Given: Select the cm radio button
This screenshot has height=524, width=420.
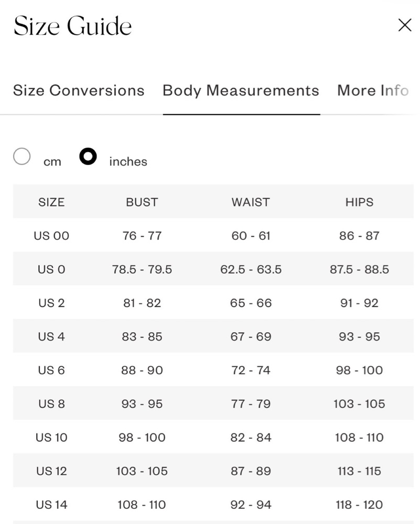Looking at the screenshot, I should point(21,156).
